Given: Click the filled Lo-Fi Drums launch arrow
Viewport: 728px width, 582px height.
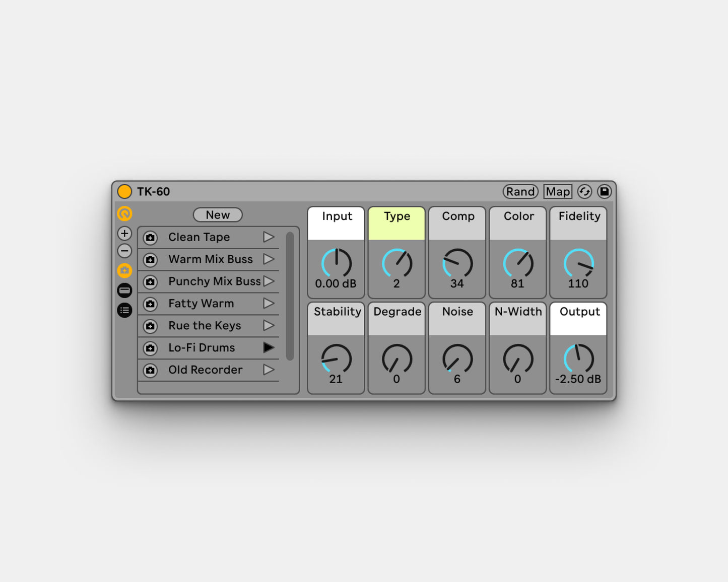Looking at the screenshot, I should [269, 348].
